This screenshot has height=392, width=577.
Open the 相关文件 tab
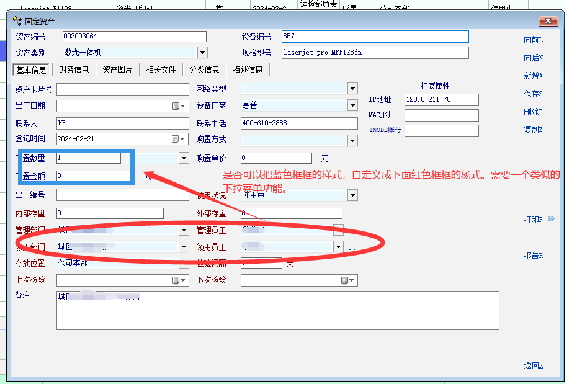click(161, 70)
